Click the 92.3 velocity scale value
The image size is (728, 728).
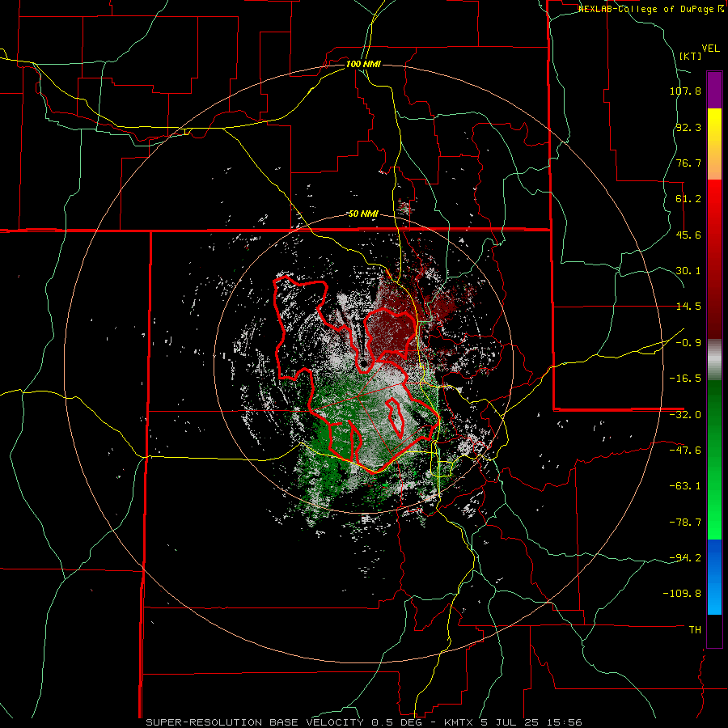coord(688,127)
